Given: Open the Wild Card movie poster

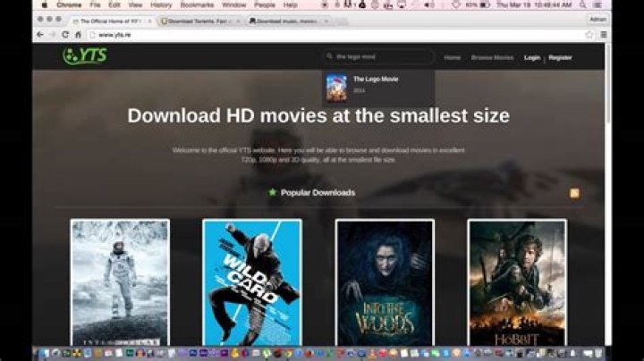Looking at the screenshot, I should coord(252,282).
